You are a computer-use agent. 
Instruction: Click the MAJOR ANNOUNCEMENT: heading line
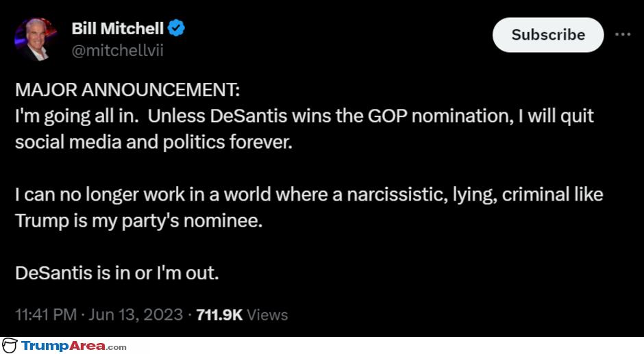coord(127,90)
